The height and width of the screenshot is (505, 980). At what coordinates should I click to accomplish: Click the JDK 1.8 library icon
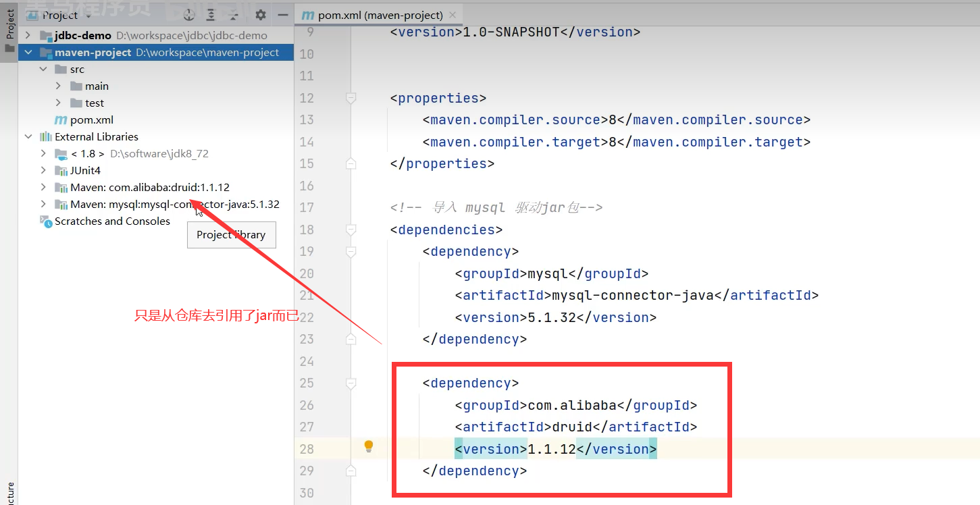[x=61, y=153]
